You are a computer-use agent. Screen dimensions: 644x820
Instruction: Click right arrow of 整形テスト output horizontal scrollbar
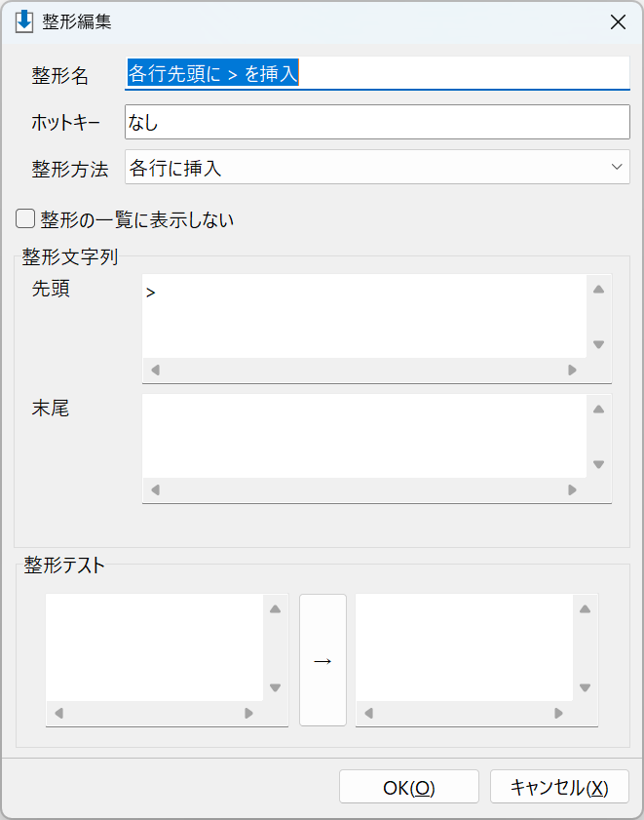(x=559, y=714)
